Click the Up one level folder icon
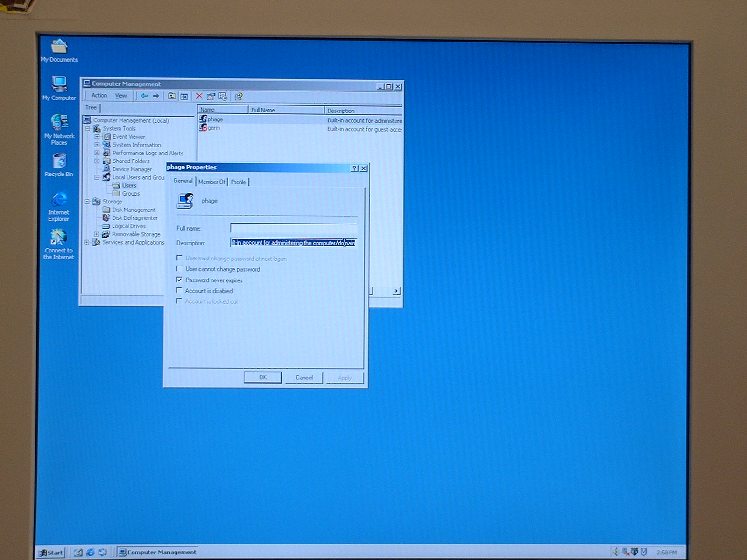The height and width of the screenshot is (560, 747). [172, 96]
